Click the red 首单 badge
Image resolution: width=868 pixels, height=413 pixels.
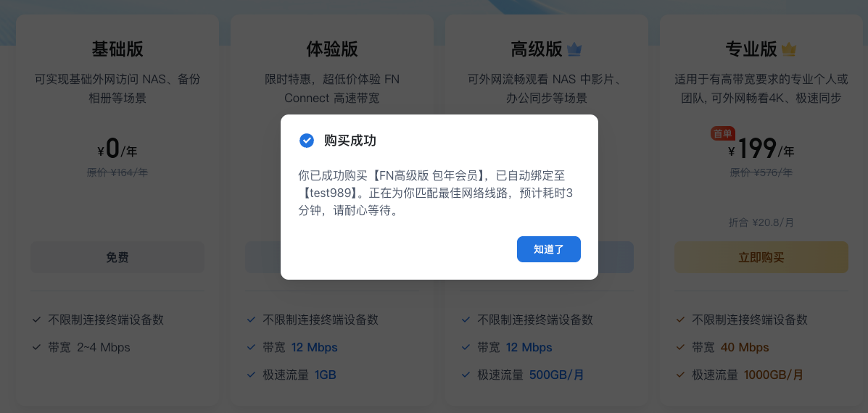[x=724, y=133]
